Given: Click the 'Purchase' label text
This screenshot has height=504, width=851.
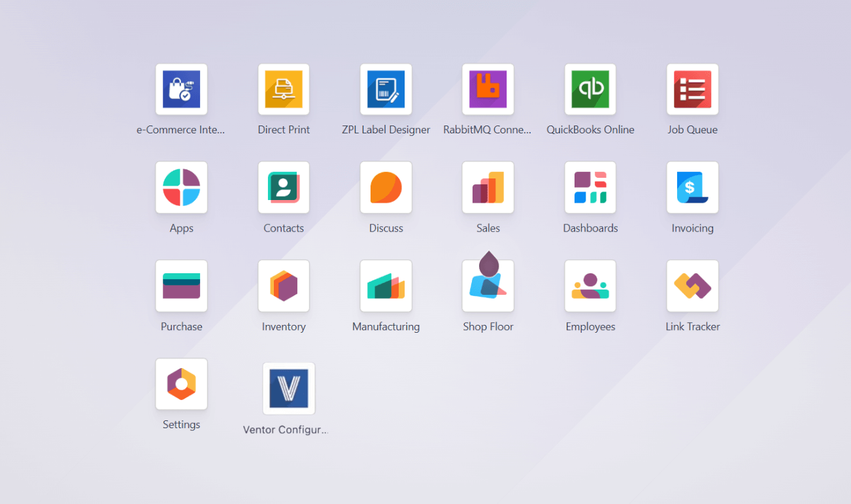Looking at the screenshot, I should click(x=181, y=326).
